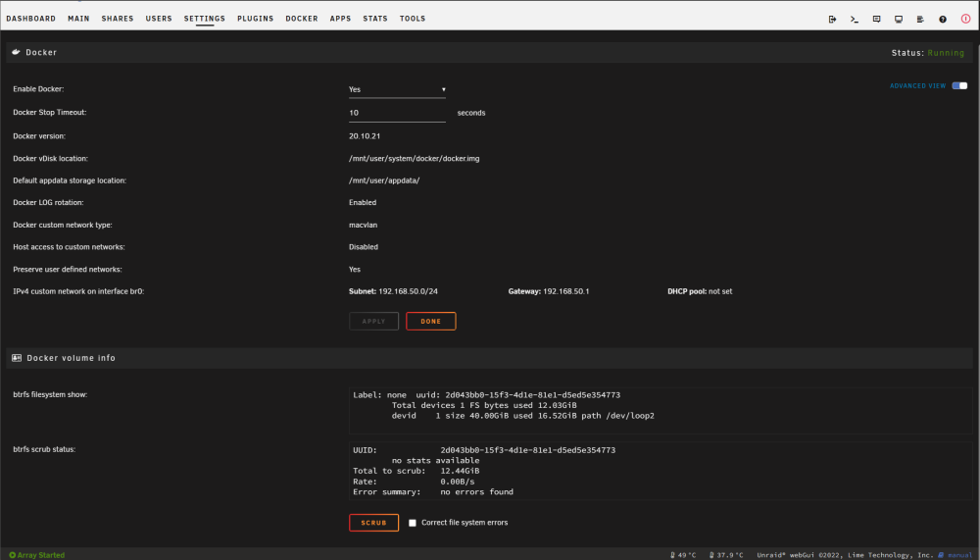Click the 37.9 °C temperature indicator
The width and height of the screenshot is (980, 560).
(x=726, y=555)
